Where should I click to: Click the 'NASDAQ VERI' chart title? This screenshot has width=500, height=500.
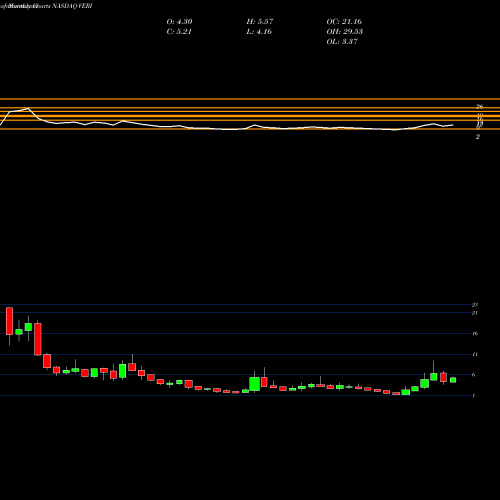pos(72,6)
